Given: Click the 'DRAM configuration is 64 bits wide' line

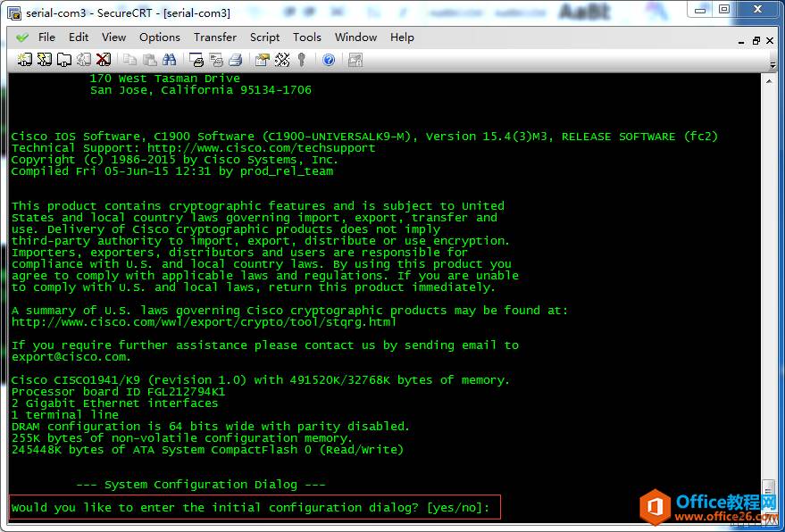Looking at the screenshot, I should click(211, 427).
